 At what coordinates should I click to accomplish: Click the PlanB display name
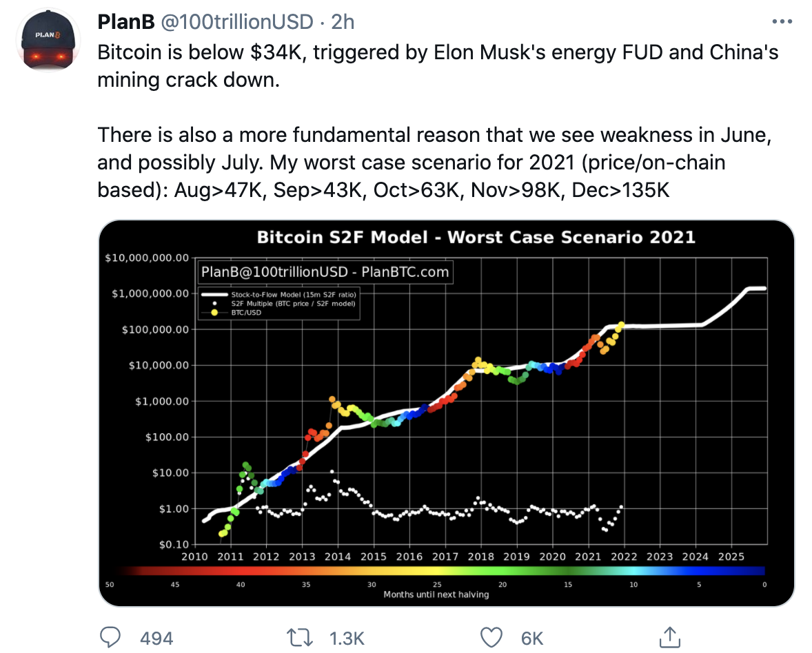coord(126,22)
